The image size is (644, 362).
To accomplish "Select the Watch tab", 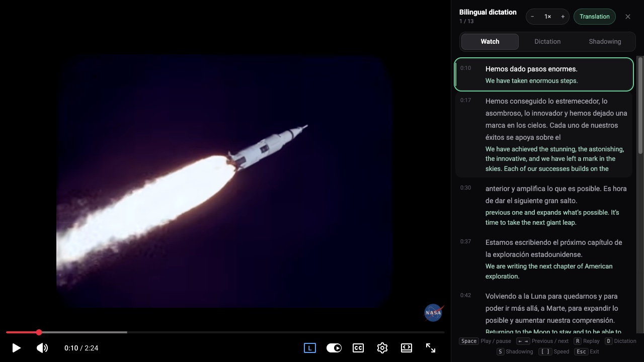I will click(x=490, y=42).
